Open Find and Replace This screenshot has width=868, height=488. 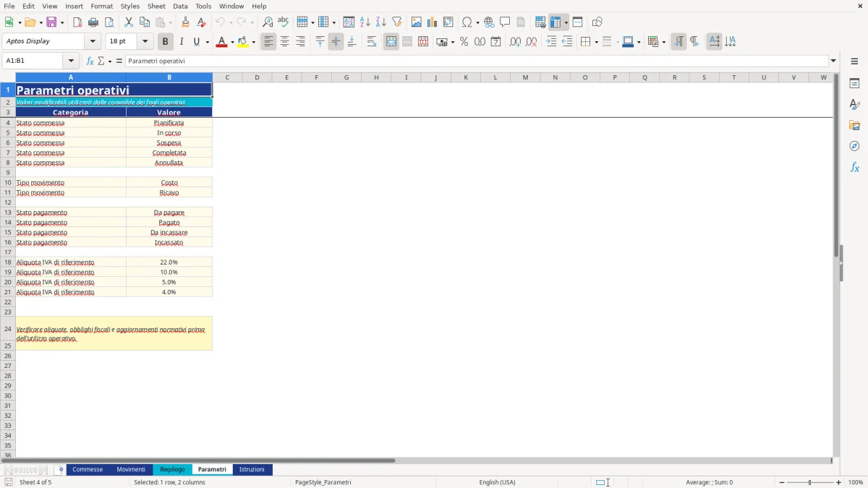click(x=268, y=22)
